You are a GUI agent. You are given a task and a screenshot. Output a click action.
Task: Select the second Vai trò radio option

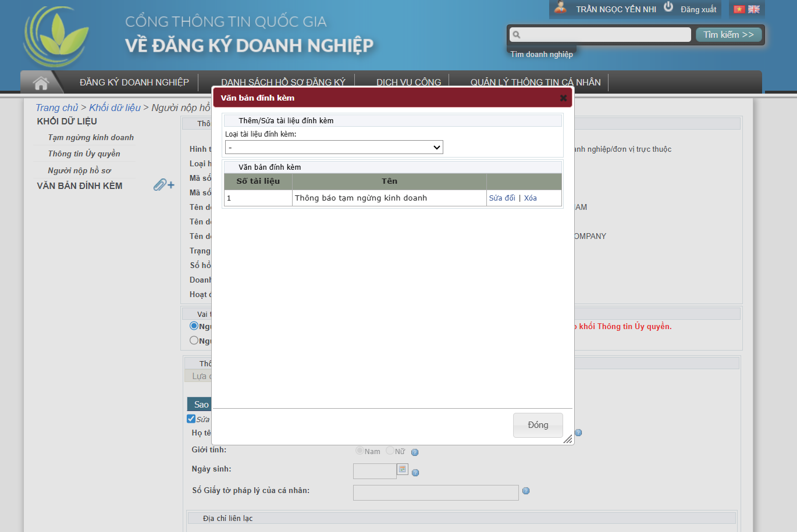194,340
